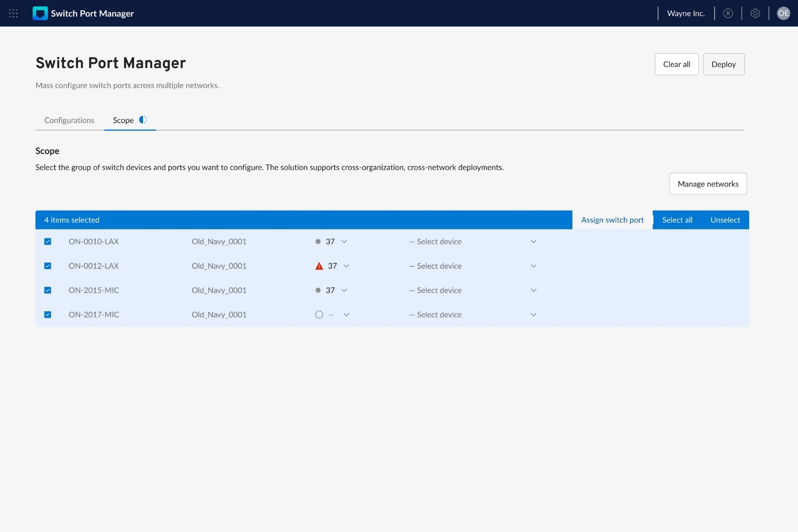Click the ON-0010-LAX network name

(x=94, y=242)
